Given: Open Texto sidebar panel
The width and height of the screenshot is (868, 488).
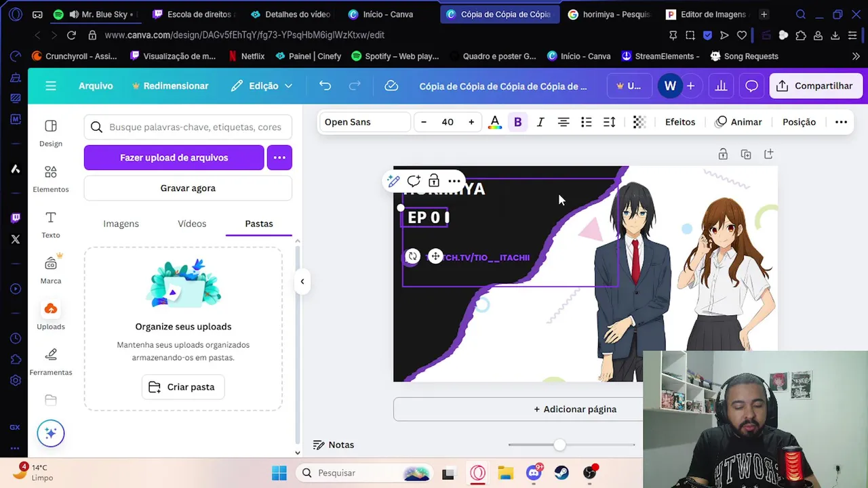Looking at the screenshot, I should click(51, 225).
